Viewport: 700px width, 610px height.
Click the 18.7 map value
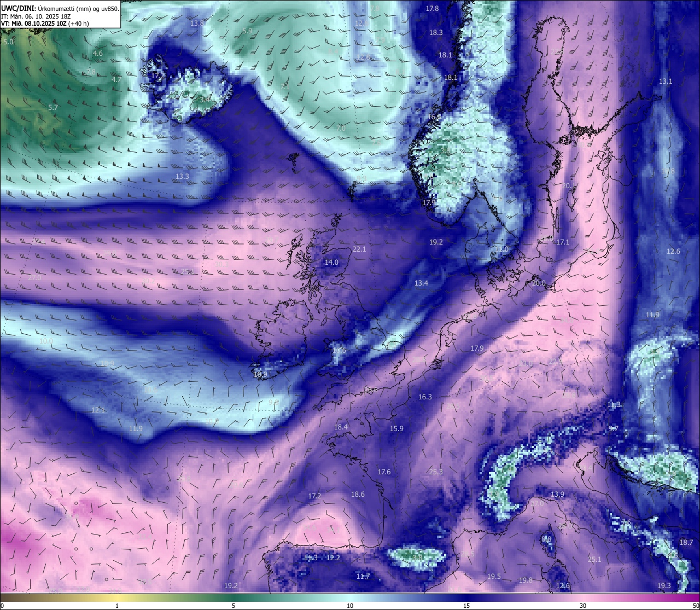[x=686, y=542]
